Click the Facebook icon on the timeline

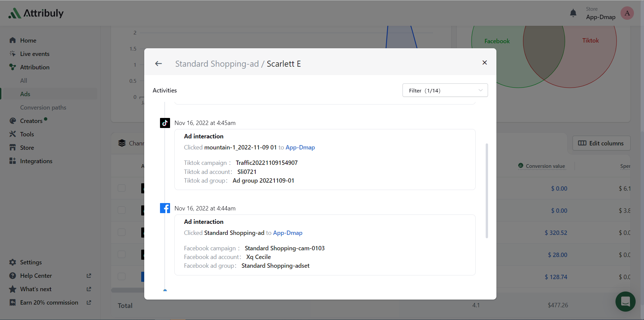click(x=165, y=208)
